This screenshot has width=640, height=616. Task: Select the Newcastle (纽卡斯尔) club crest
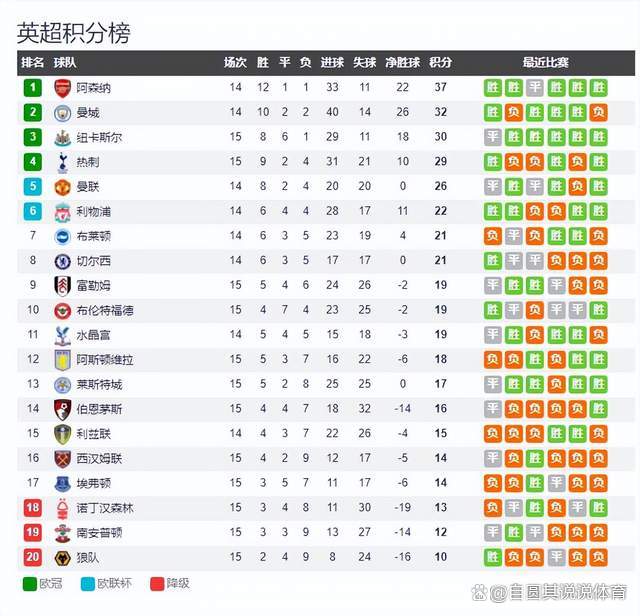tap(62, 137)
